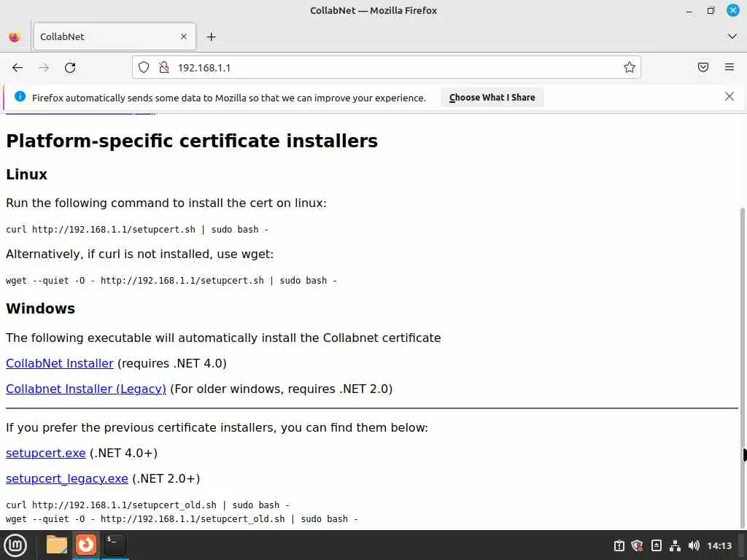Viewport: 747px width, 560px height.
Task: Click Choose What I Share button
Action: (x=492, y=98)
